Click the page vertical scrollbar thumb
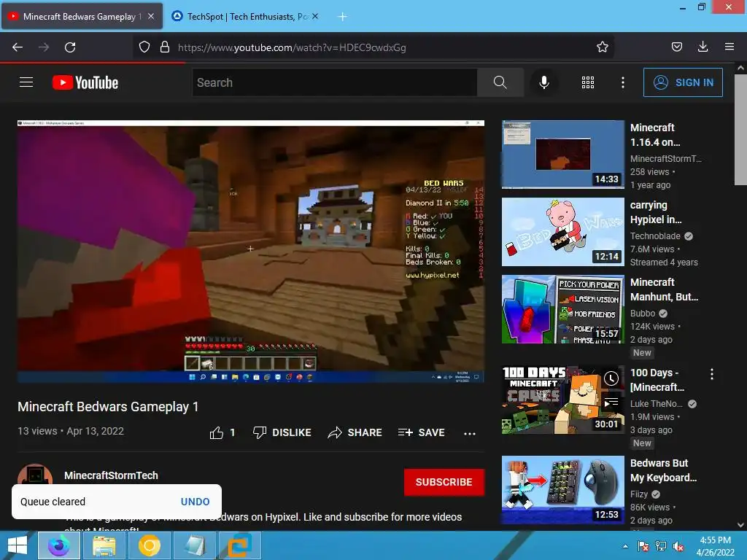The width and height of the screenshot is (747, 560). click(740, 129)
